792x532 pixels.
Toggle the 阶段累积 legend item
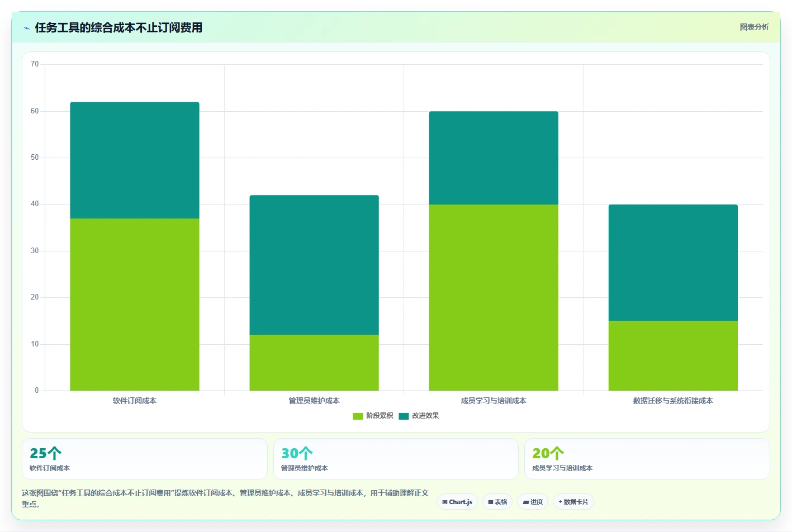point(373,416)
